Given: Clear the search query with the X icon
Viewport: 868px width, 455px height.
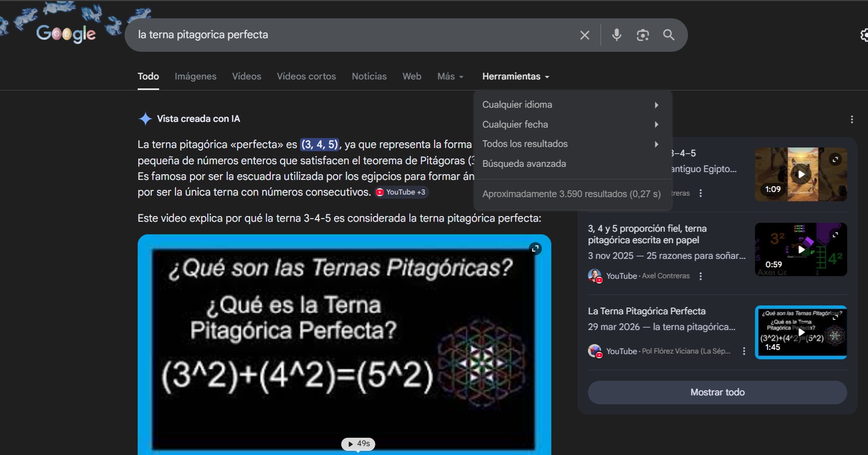Looking at the screenshot, I should tap(585, 35).
